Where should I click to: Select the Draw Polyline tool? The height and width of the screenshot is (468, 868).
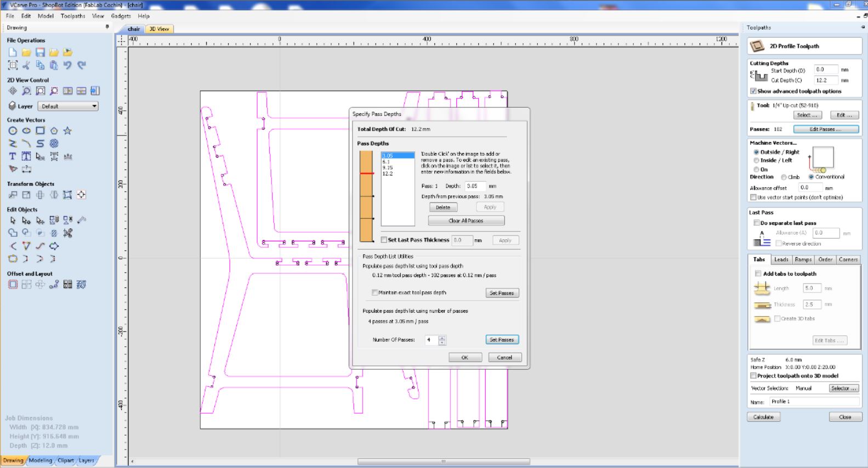[x=13, y=143]
